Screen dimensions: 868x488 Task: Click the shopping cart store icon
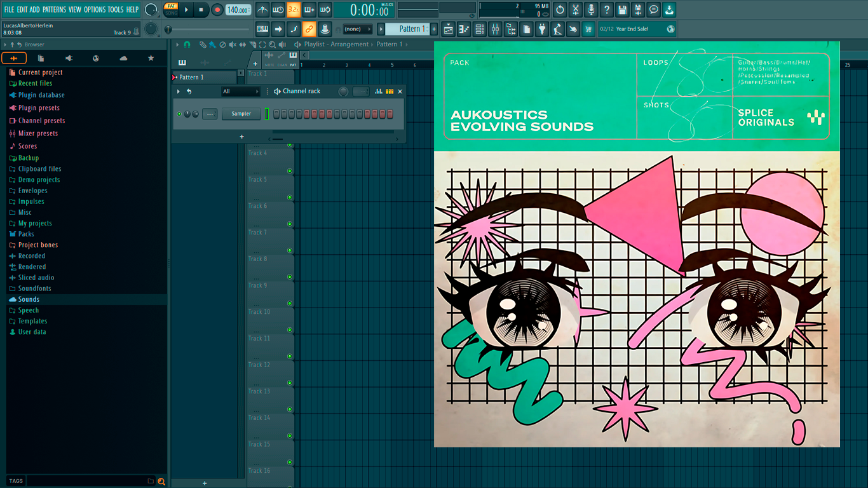(x=588, y=29)
